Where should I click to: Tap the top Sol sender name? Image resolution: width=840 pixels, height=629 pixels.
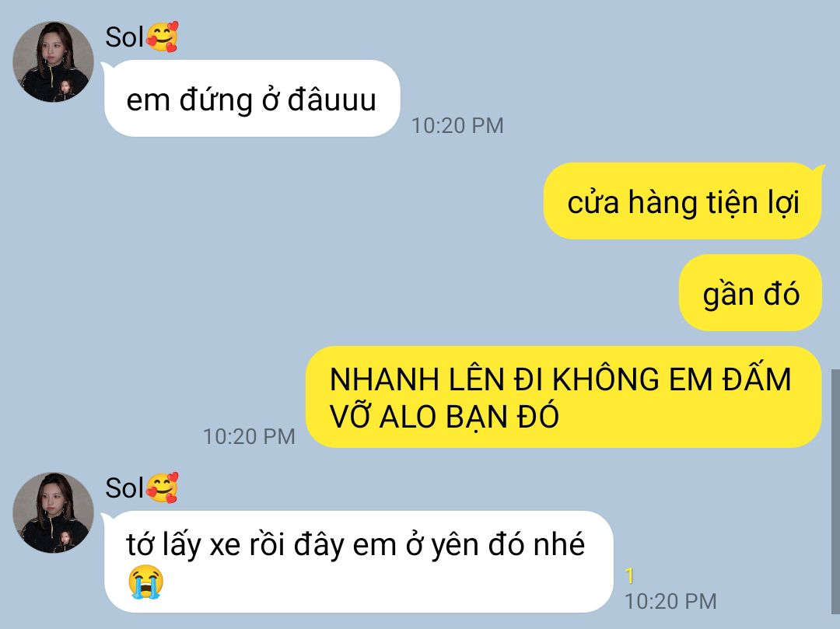(124, 37)
